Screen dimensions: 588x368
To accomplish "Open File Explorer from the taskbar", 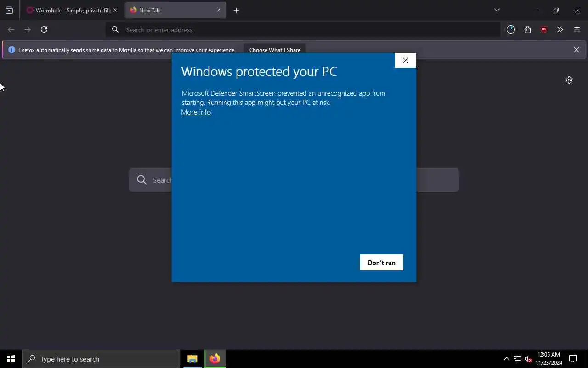I will pos(192,359).
